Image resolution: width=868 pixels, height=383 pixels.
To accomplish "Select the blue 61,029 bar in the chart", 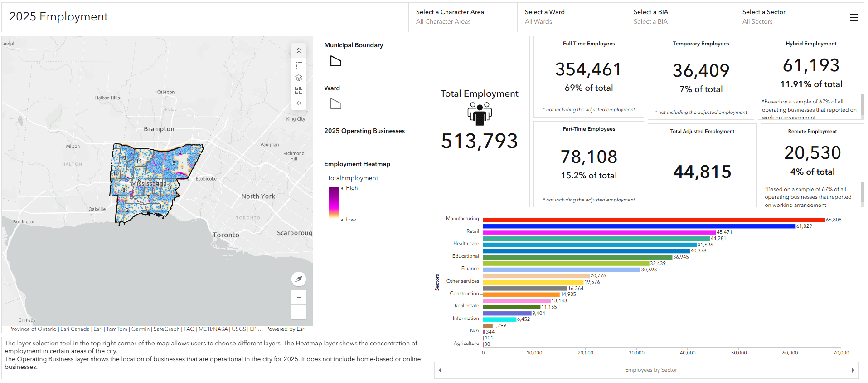I will 639,226.
